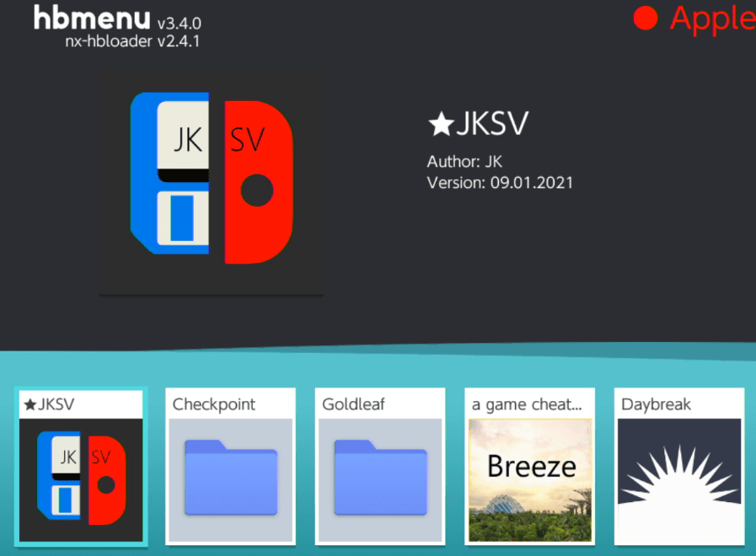Click the starred JKSV tile label
The height and width of the screenshot is (556, 756).
point(49,404)
